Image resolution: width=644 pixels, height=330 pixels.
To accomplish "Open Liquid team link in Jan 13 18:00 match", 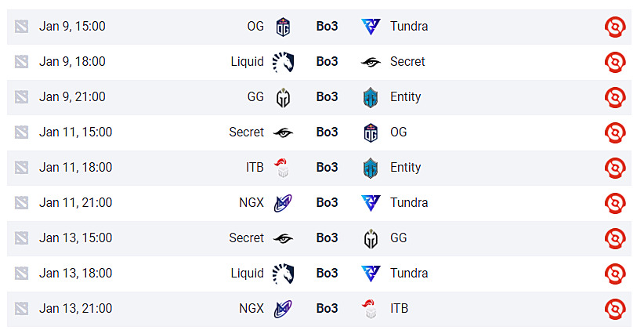I will [x=248, y=274].
